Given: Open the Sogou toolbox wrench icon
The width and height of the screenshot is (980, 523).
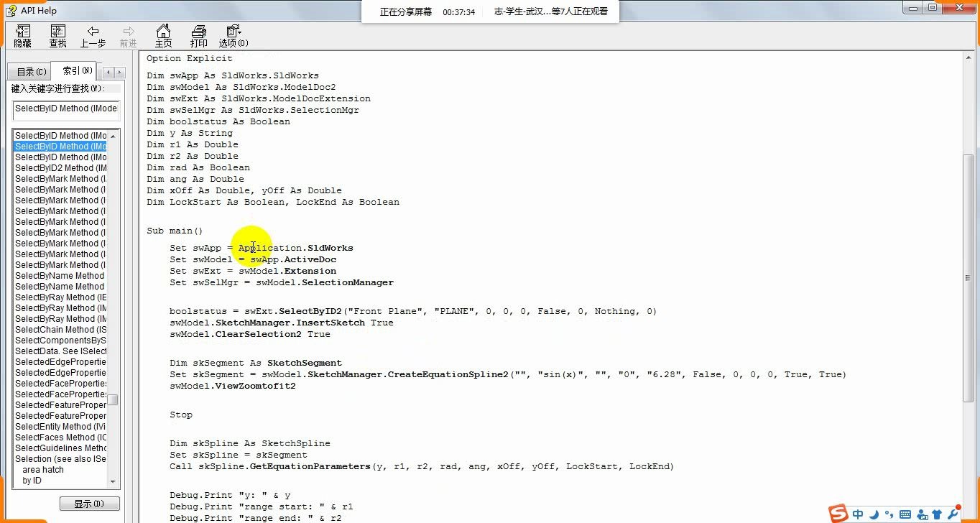Looking at the screenshot, I should (953, 514).
